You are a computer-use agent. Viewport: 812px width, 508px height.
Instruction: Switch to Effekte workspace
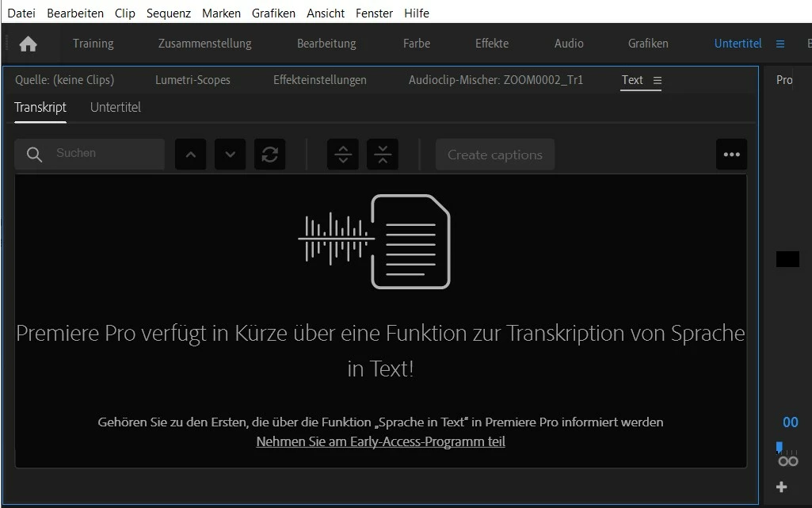[491, 44]
